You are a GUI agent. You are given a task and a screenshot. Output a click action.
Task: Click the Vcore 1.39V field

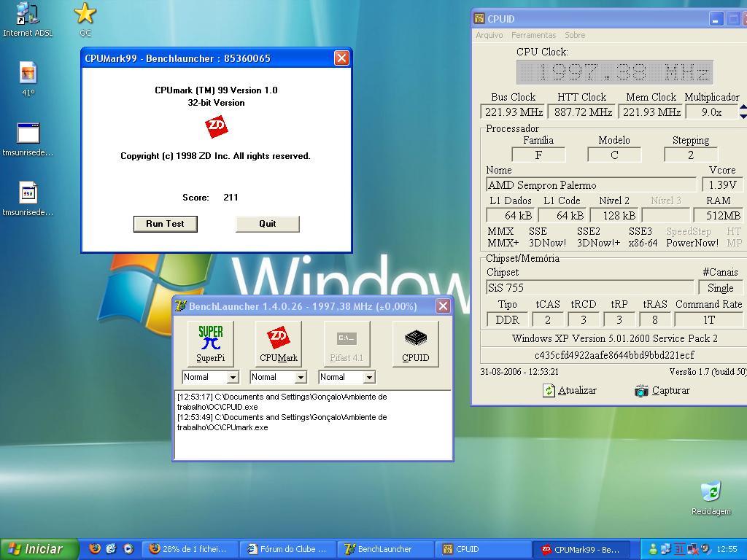[x=722, y=184]
